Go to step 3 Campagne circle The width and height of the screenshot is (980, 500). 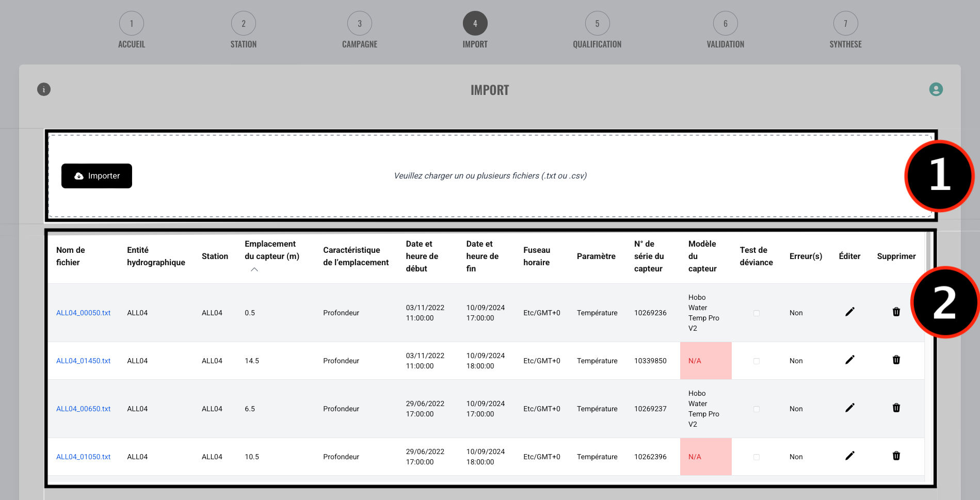click(x=360, y=23)
